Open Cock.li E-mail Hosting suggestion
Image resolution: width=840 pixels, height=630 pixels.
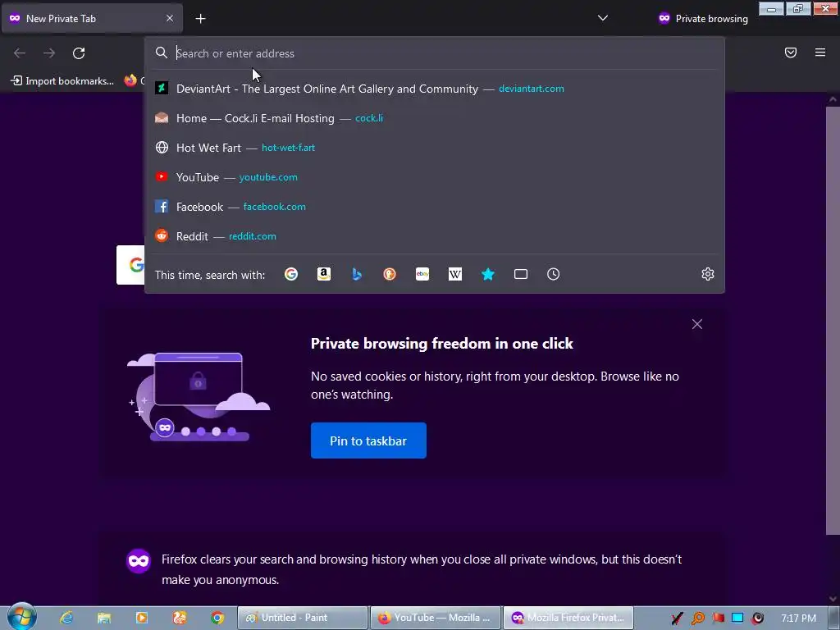pyautogui.click(x=435, y=118)
